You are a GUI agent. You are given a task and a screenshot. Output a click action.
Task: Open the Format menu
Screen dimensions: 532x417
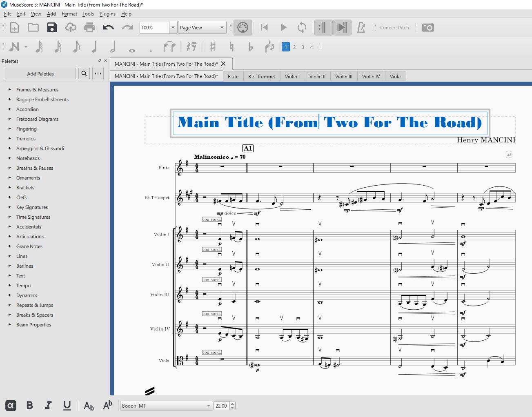(69, 13)
